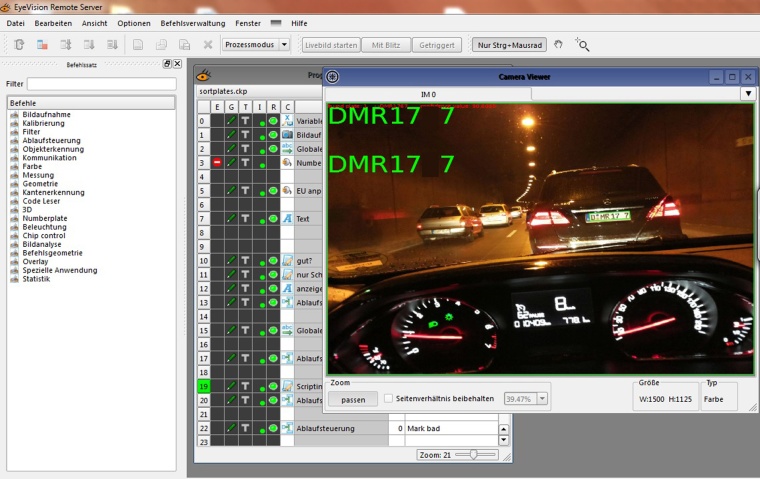Click the crosshair icon in Camera Viewer
Viewport: 760px width, 479px height.
point(333,77)
